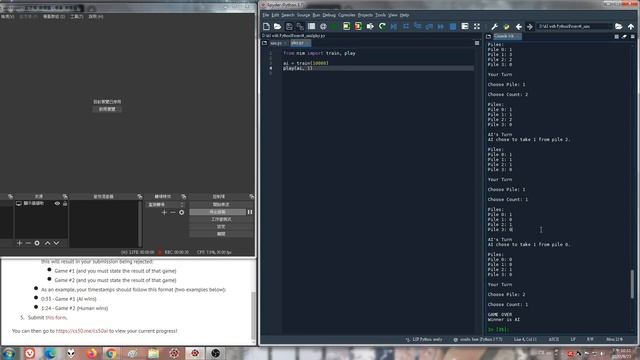This screenshot has height=360, width=640.
Task: Open the File menu in Spyder
Action: (266, 15)
